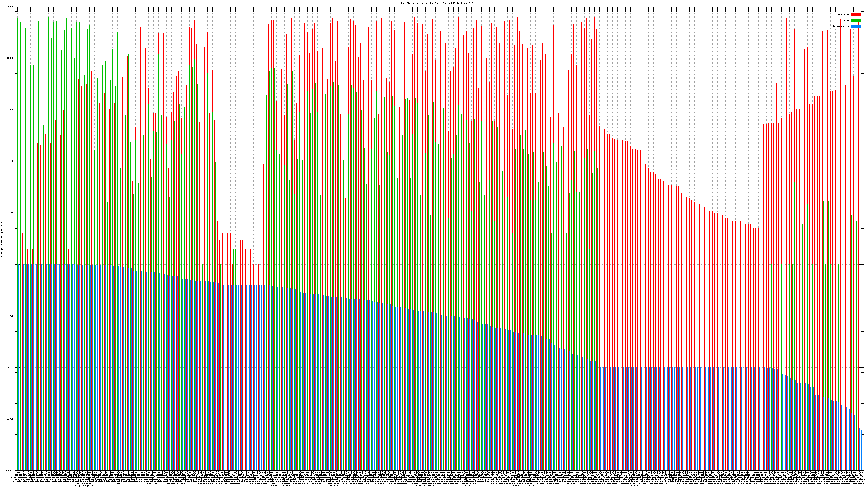Click the 10000 y-axis tick label

(x=10, y=58)
